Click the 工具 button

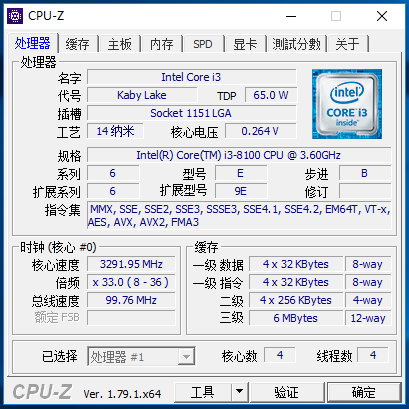click(203, 392)
